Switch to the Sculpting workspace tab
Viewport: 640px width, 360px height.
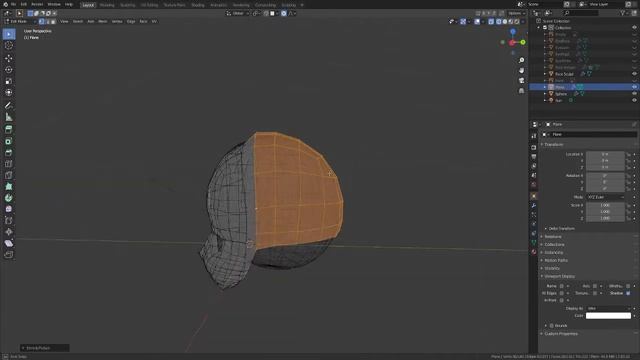(127, 5)
